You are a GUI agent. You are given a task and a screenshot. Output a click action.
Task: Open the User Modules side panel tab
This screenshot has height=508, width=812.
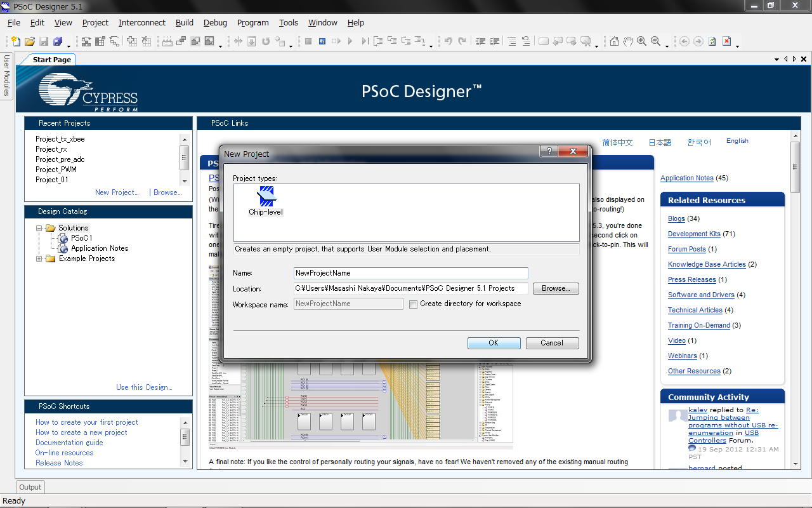click(x=6, y=76)
